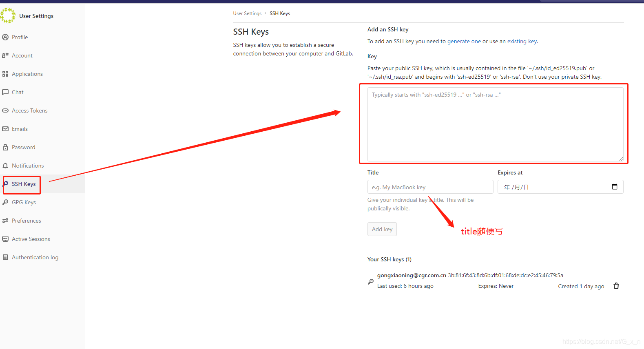Click the Access Tokens icon
Screen dimensions: 644x349
pyautogui.click(x=5, y=110)
